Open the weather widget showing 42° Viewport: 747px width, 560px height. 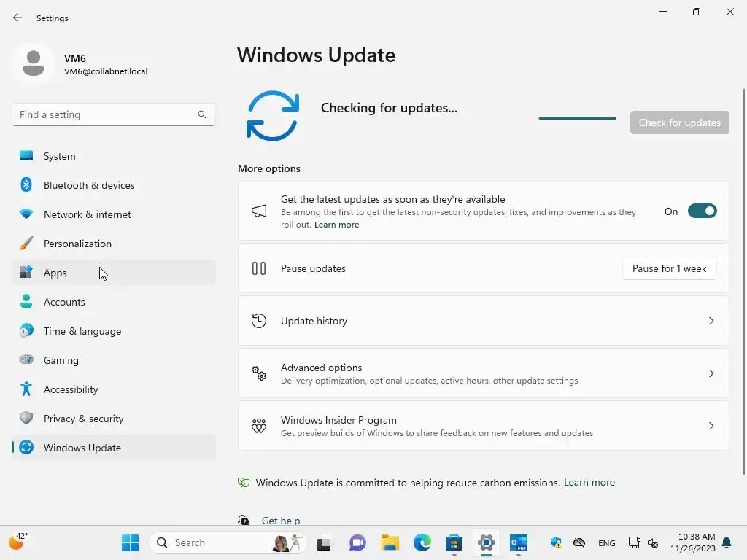[x=18, y=542]
